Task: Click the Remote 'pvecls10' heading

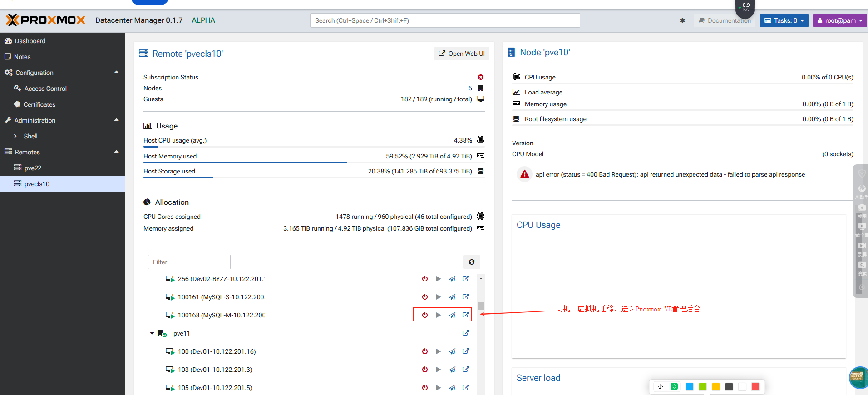Action: tap(187, 54)
